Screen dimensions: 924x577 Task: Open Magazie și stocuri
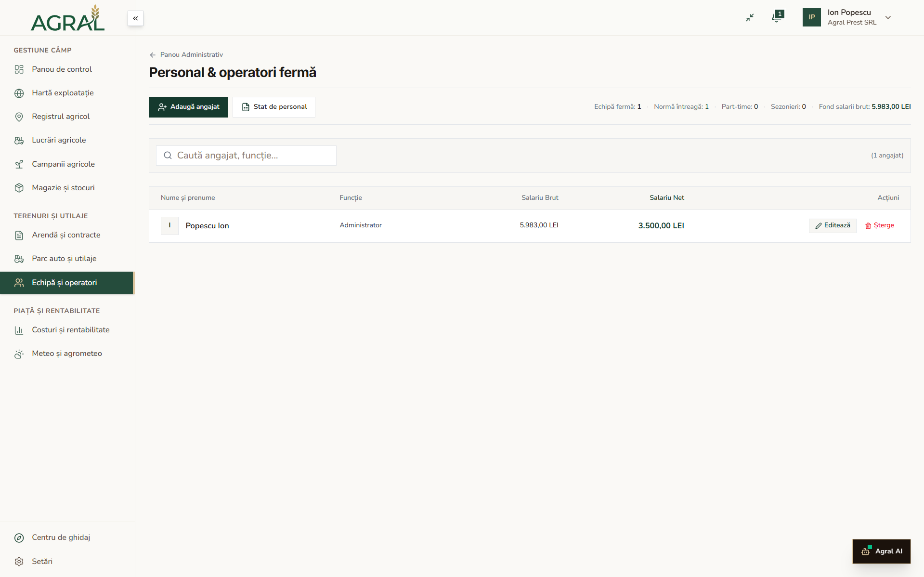tap(67, 188)
